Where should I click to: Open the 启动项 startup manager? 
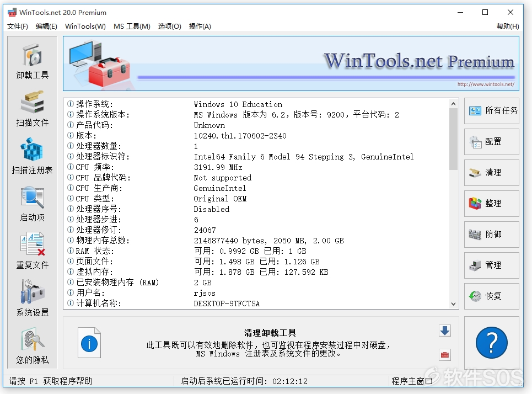[x=32, y=204]
